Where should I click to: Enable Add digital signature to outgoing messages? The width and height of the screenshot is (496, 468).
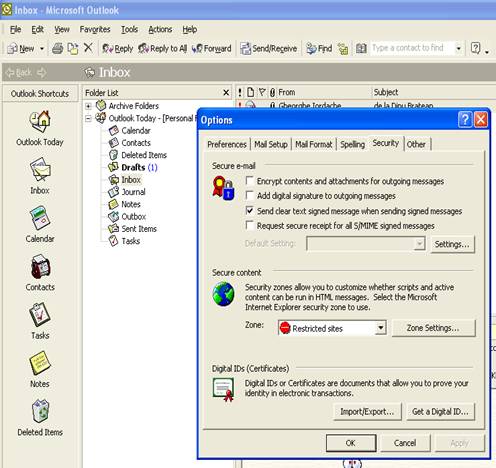tap(249, 196)
